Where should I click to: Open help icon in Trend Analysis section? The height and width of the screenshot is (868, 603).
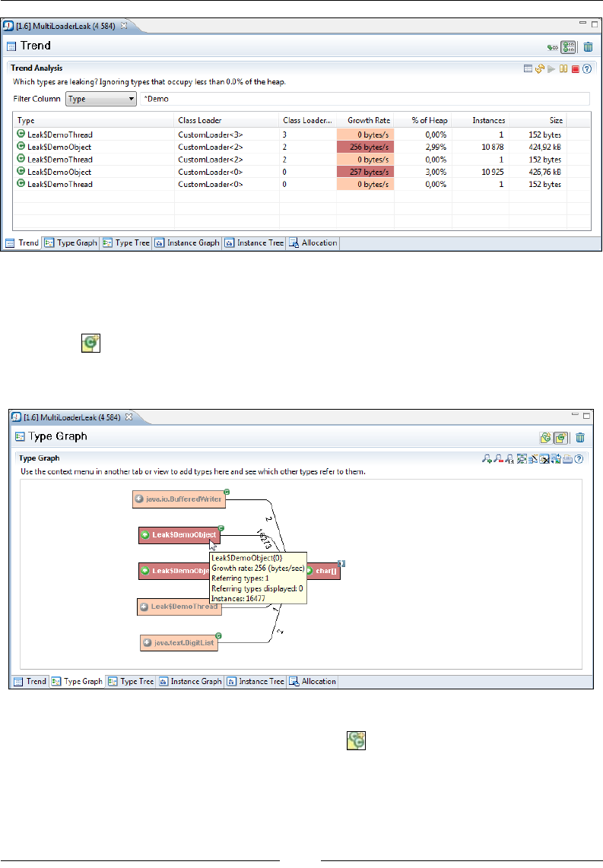pyautogui.click(x=587, y=68)
